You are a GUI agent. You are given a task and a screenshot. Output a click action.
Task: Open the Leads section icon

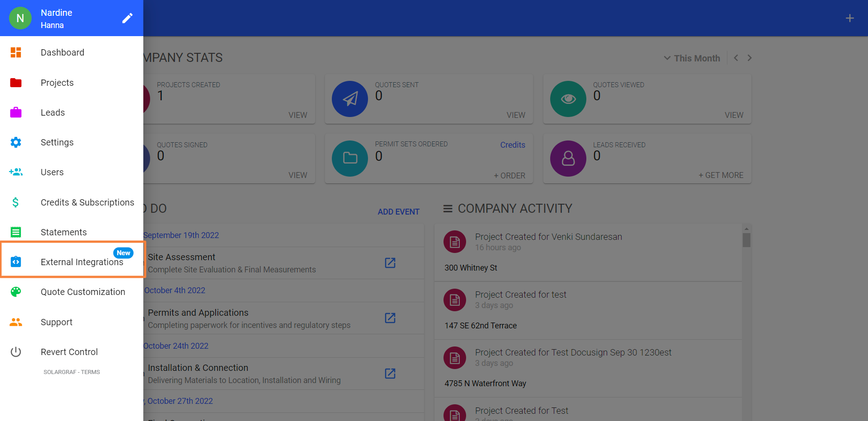click(x=16, y=112)
